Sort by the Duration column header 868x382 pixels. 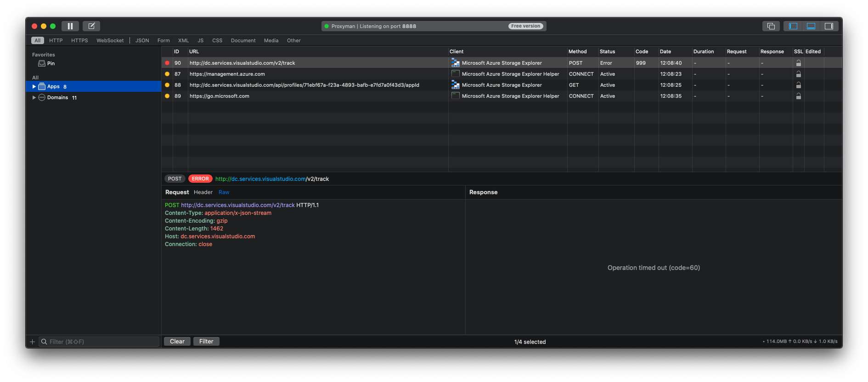coord(709,51)
